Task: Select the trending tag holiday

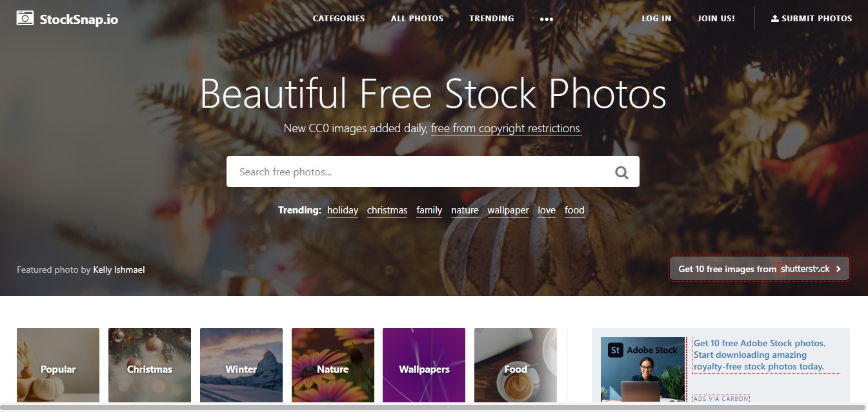Action: tap(343, 210)
